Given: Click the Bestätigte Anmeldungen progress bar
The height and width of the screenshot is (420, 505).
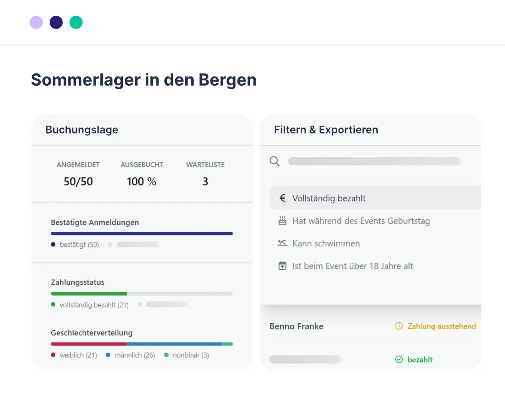Looking at the screenshot, I should tap(142, 233).
